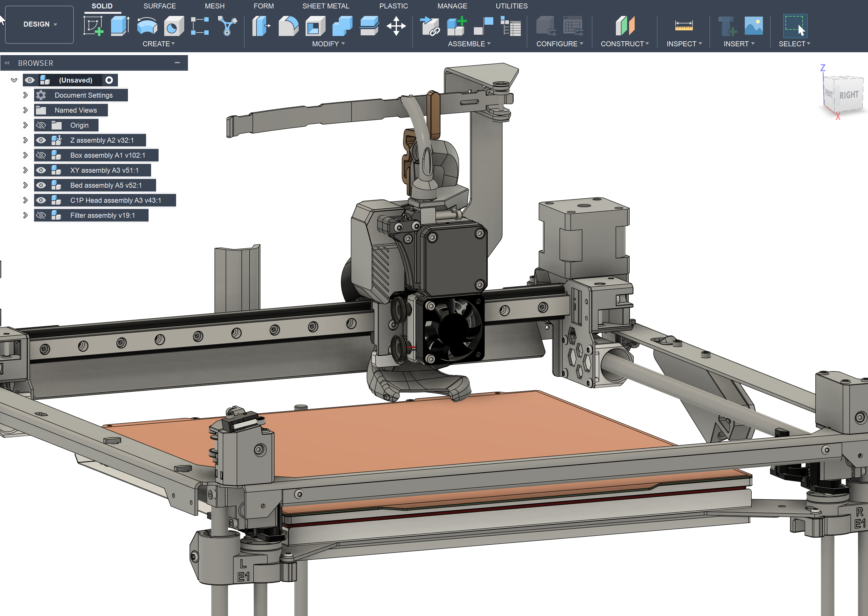Click the Insert image icon
Screen dimensions: 868x616
click(753, 26)
